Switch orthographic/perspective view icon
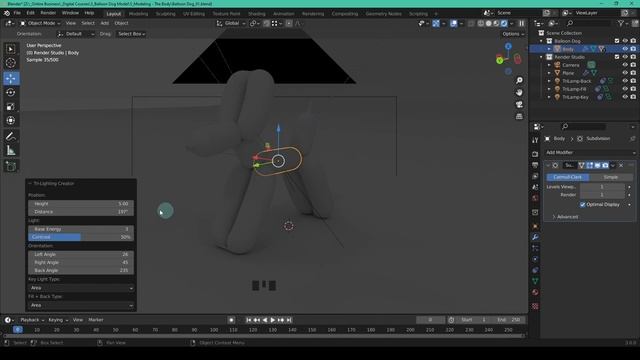640x360 pixels. tap(519, 117)
